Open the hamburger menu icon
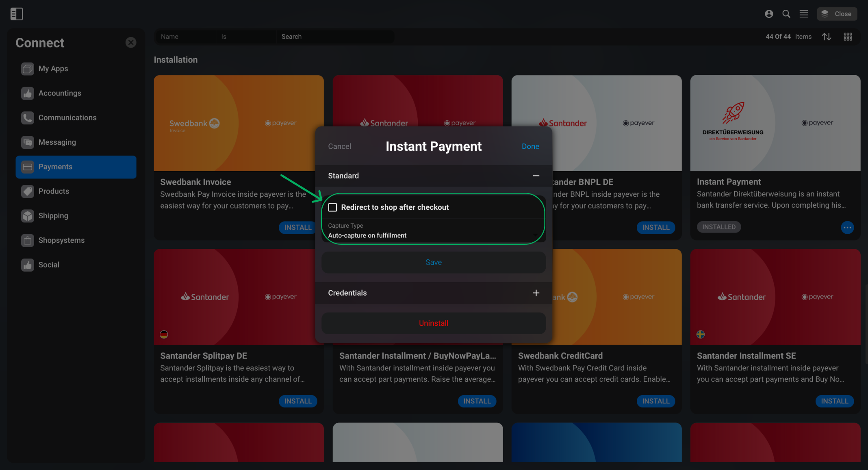868x470 pixels. coord(804,14)
